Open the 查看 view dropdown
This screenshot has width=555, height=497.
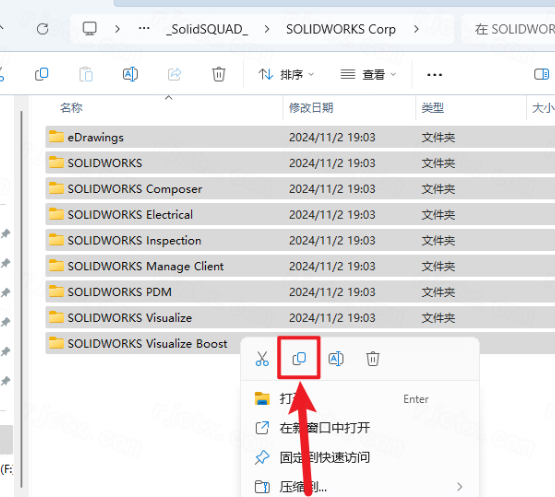coord(368,74)
